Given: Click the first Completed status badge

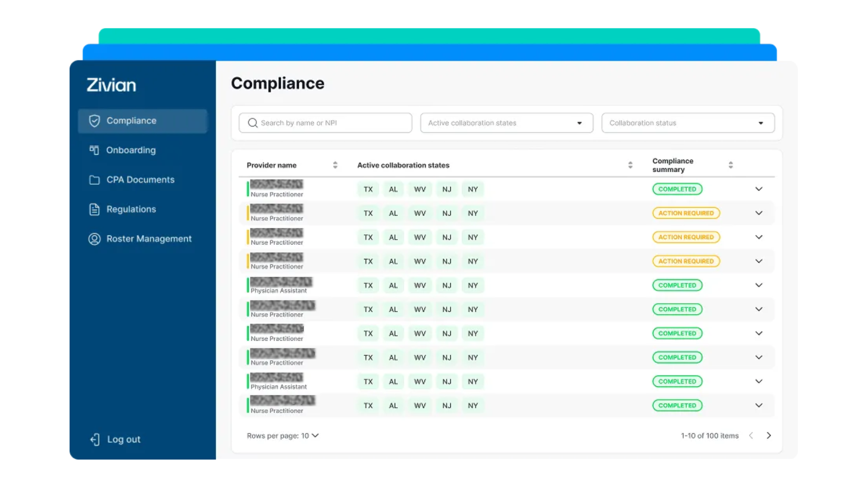Looking at the screenshot, I should (x=677, y=189).
